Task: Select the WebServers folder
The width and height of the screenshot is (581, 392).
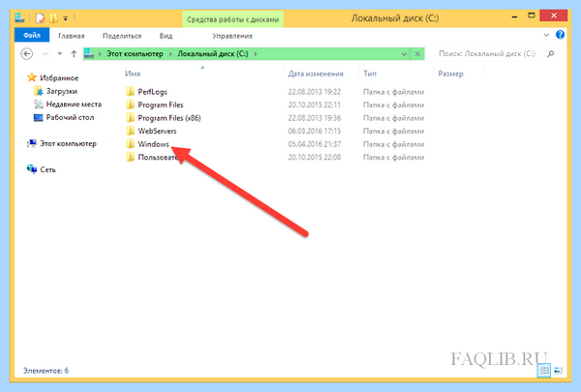Action: click(157, 131)
